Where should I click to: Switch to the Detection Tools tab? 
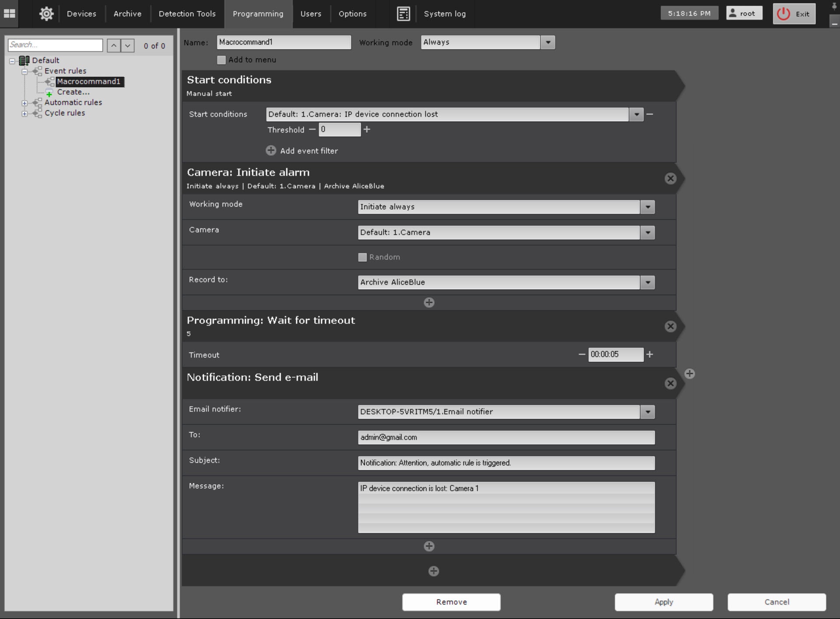187,14
